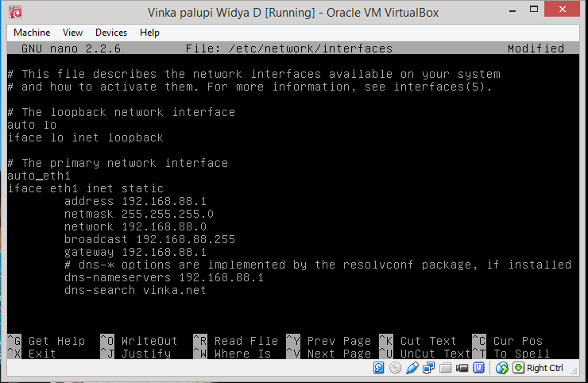Click the ^K Cut Text shortcut

[418, 341]
